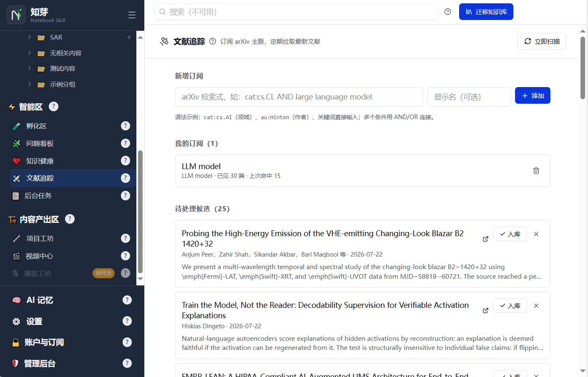Viewport: 588px width, 377px height.
Task: Click the LLM model subscription title
Action: 201,166
